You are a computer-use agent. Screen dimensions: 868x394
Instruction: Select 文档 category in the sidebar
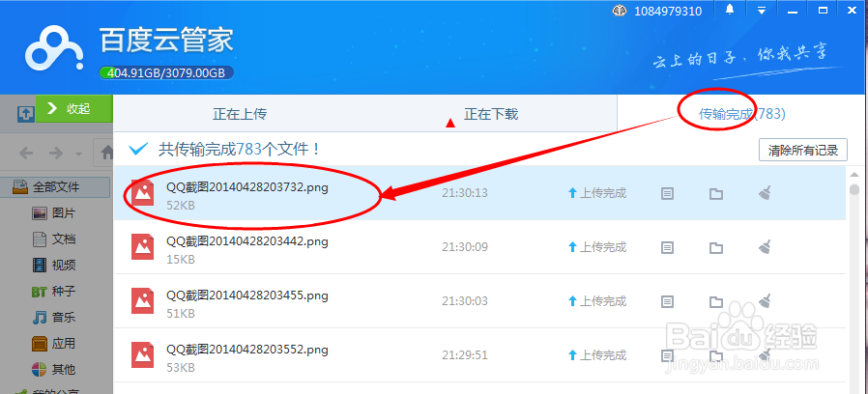tap(55, 239)
